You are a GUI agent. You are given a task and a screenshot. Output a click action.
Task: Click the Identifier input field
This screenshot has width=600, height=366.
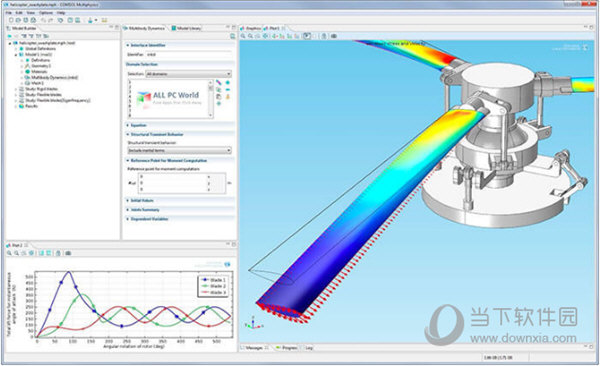click(189, 54)
